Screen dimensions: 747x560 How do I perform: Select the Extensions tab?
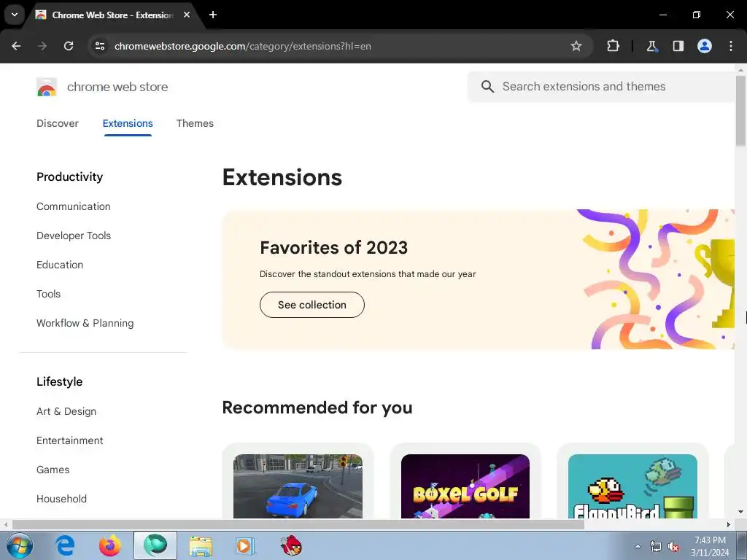click(128, 123)
